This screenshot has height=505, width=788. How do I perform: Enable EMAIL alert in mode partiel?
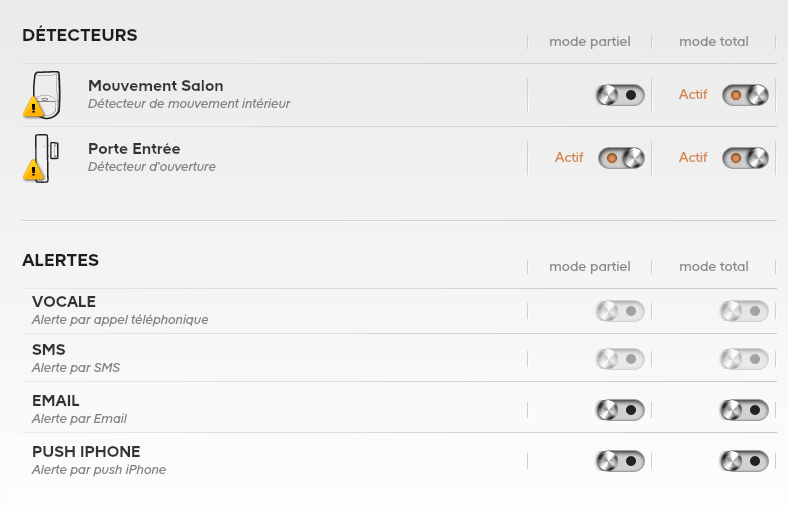point(621,410)
